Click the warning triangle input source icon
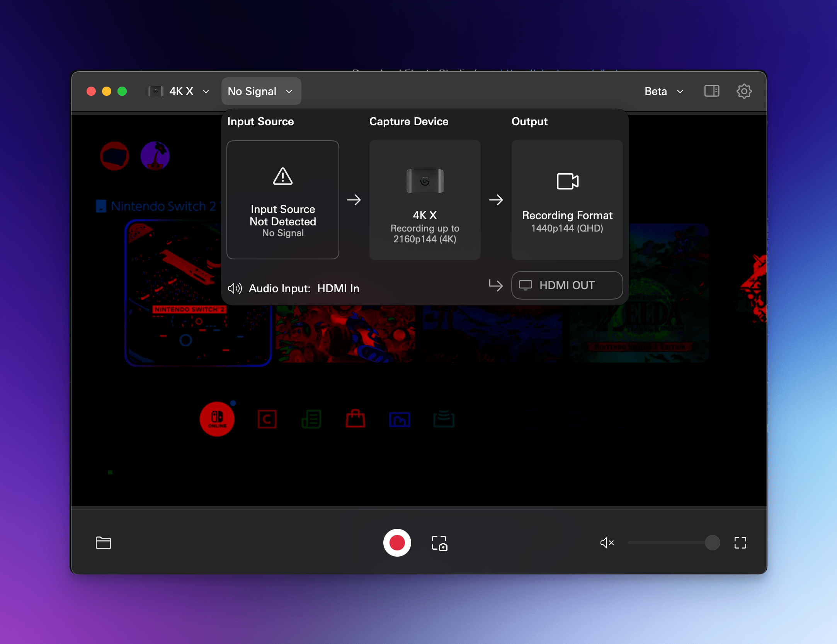Screen dimensions: 837x644 (283, 177)
